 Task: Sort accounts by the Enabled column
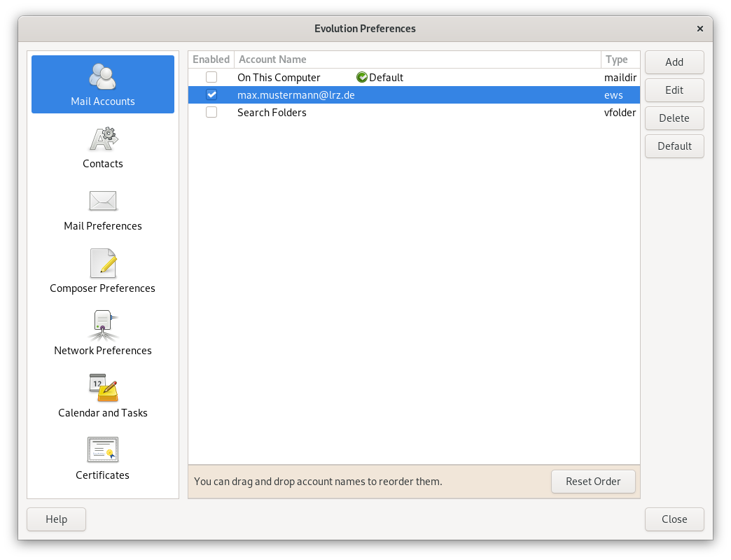click(x=211, y=59)
